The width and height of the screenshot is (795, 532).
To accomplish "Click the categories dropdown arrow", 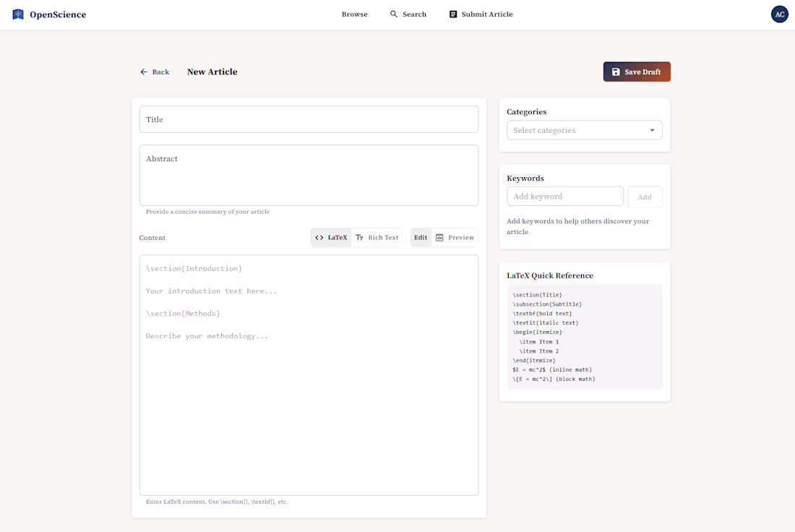I will click(x=652, y=130).
